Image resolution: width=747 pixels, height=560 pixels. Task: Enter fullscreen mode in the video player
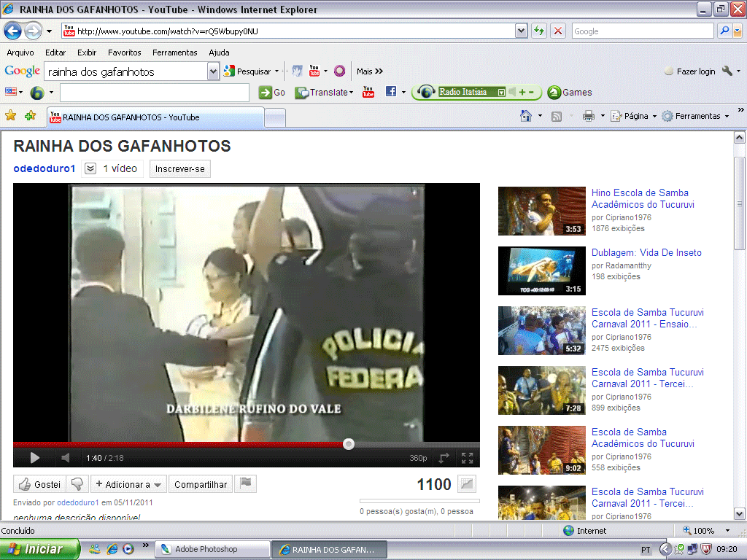(x=467, y=458)
